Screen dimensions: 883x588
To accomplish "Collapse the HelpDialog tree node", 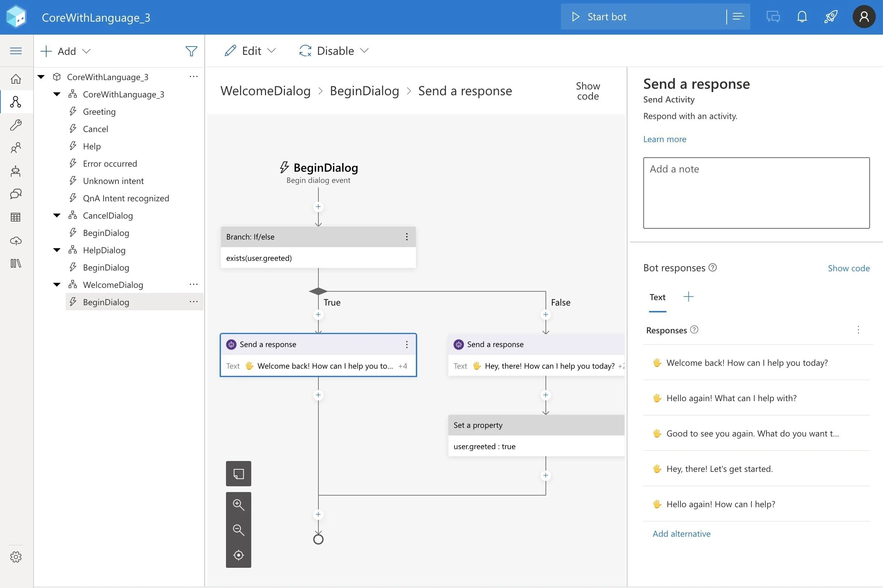I will (57, 250).
